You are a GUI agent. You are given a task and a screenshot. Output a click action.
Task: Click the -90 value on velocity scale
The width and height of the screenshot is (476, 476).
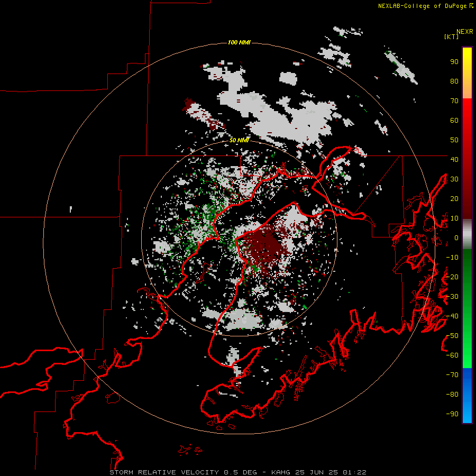(452, 414)
